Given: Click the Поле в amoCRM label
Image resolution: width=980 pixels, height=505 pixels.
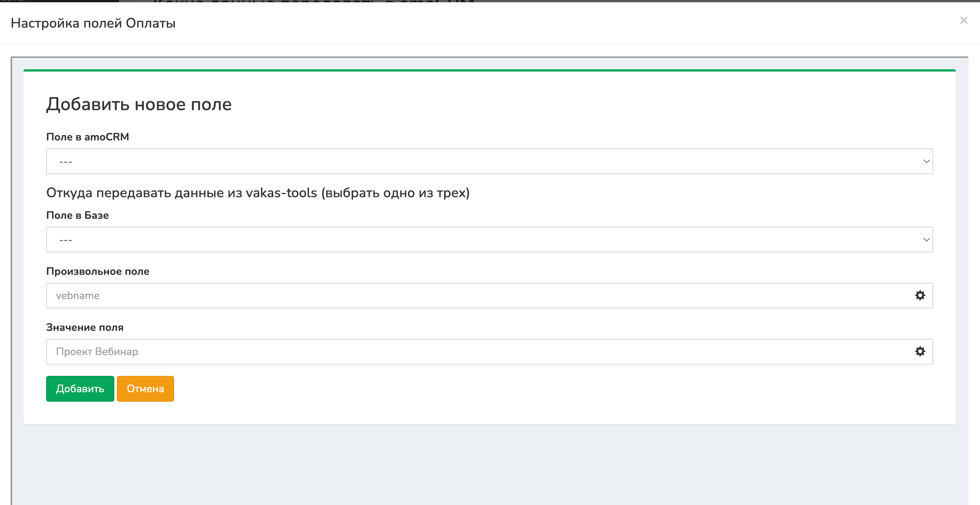Looking at the screenshot, I should [x=87, y=137].
